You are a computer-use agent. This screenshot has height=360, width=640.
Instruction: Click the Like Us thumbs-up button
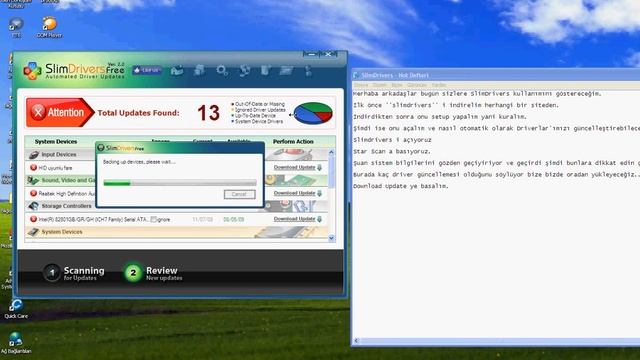pyautogui.click(x=147, y=70)
